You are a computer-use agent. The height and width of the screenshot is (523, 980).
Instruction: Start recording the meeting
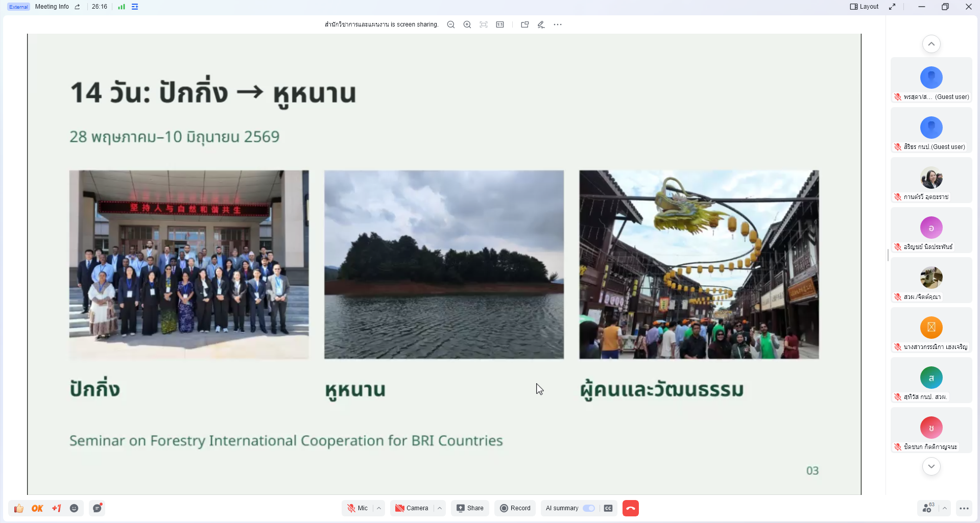coord(515,508)
